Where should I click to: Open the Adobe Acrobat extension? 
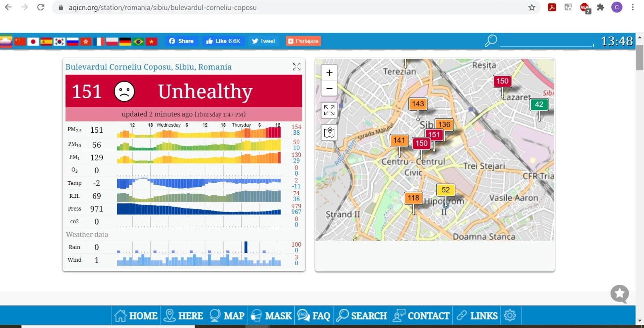(552, 7)
